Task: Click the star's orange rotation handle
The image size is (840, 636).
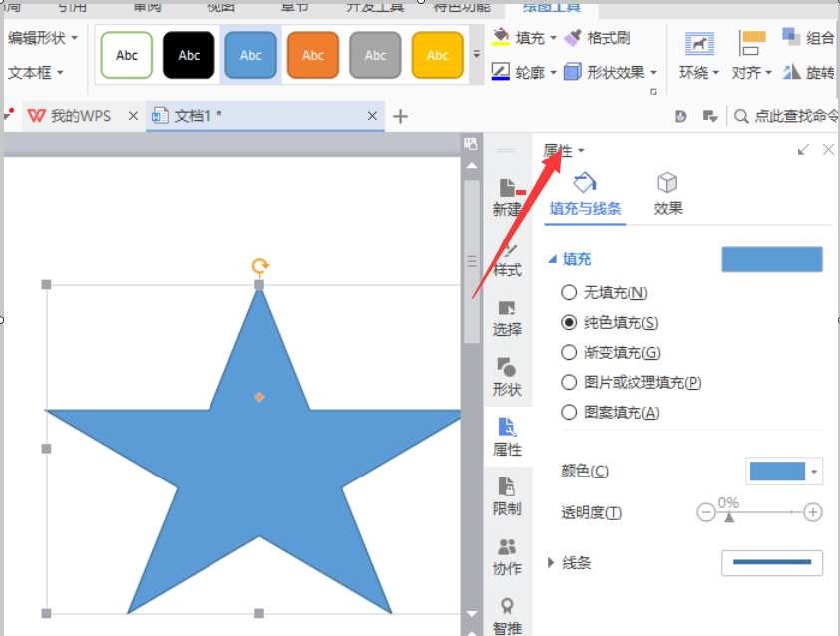Action: point(260,265)
